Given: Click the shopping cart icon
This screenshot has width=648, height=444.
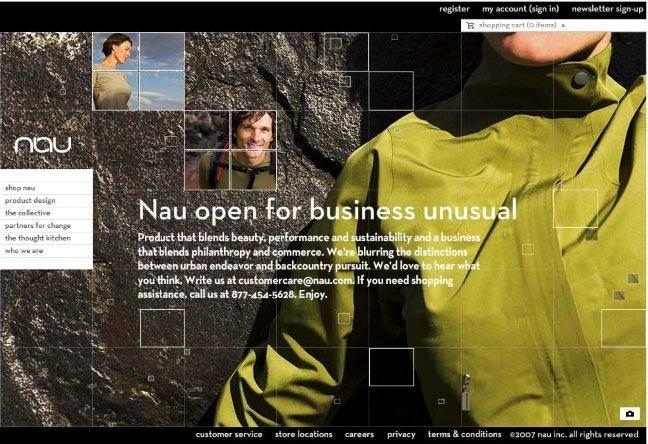Looking at the screenshot, I should [x=470, y=26].
